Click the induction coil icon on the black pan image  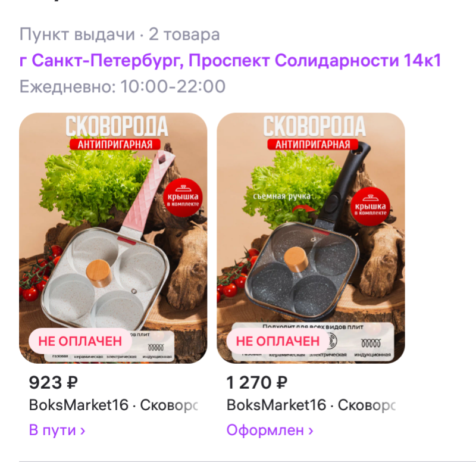pos(371,344)
